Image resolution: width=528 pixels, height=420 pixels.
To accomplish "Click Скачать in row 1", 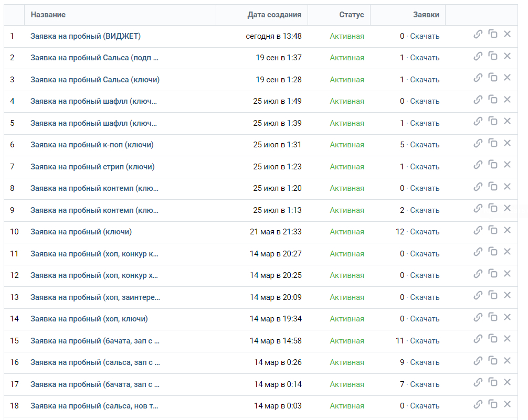I will pos(425,36).
